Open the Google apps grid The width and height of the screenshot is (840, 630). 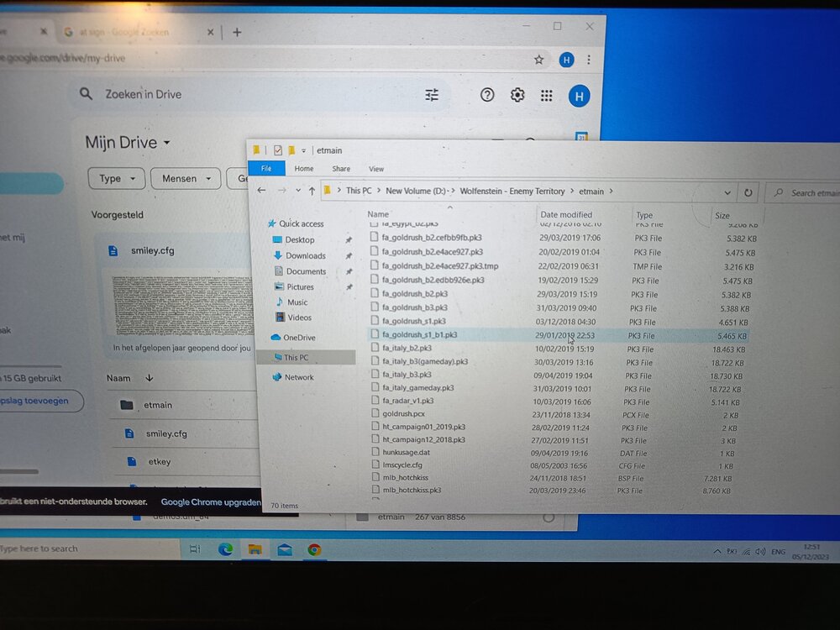click(547, 96)
